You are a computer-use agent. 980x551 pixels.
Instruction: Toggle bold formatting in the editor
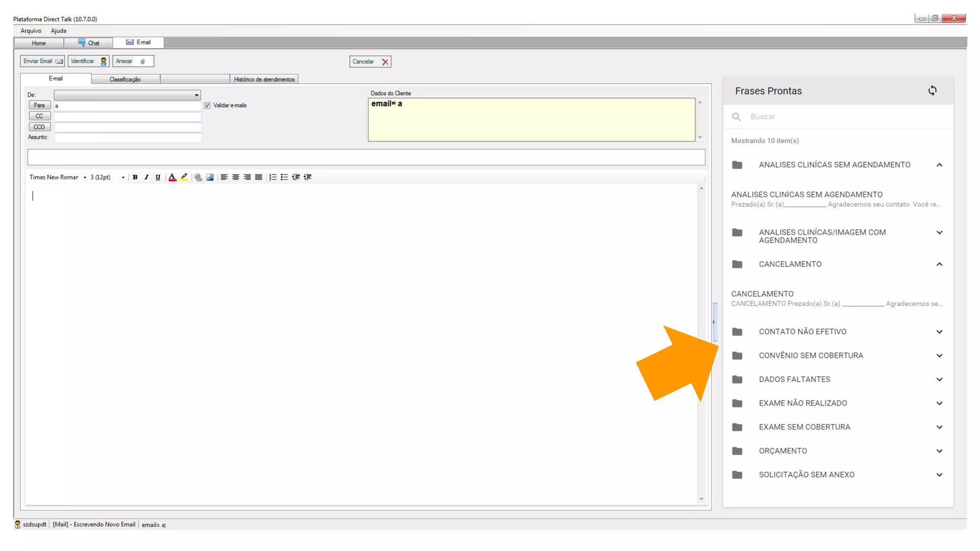click(x=135, y=177)
